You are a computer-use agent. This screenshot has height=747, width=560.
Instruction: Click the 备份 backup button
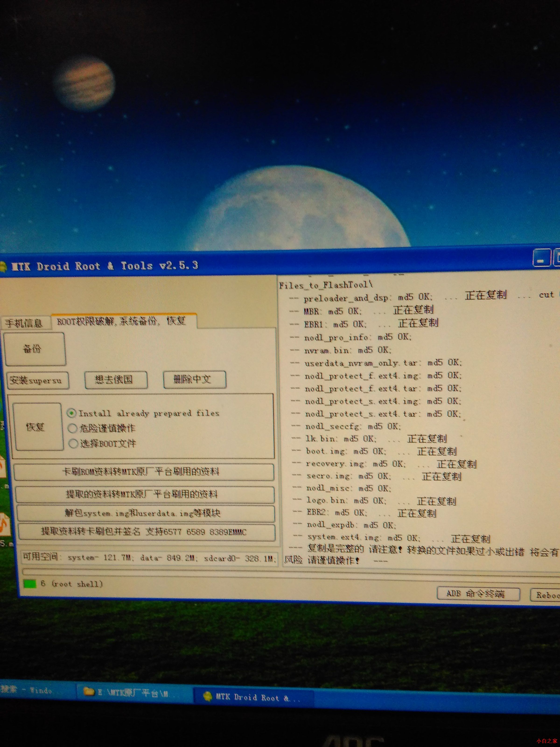click(35, 349)
